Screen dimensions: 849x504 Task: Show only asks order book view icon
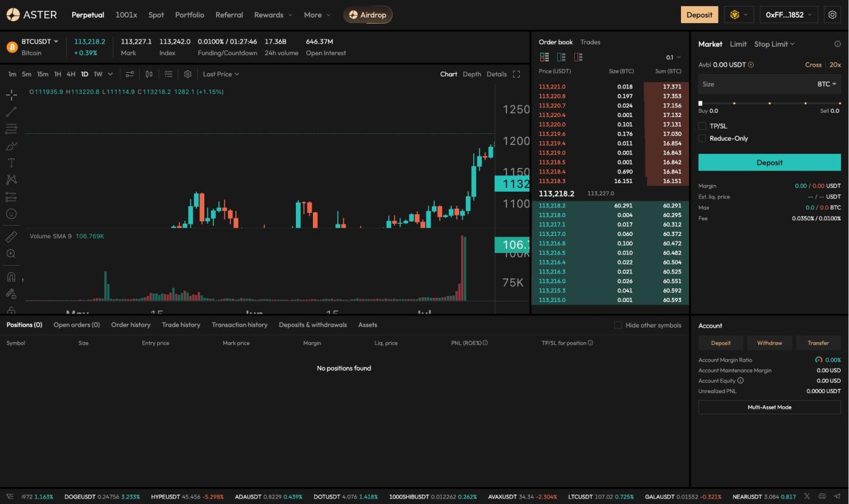point(578,57)
